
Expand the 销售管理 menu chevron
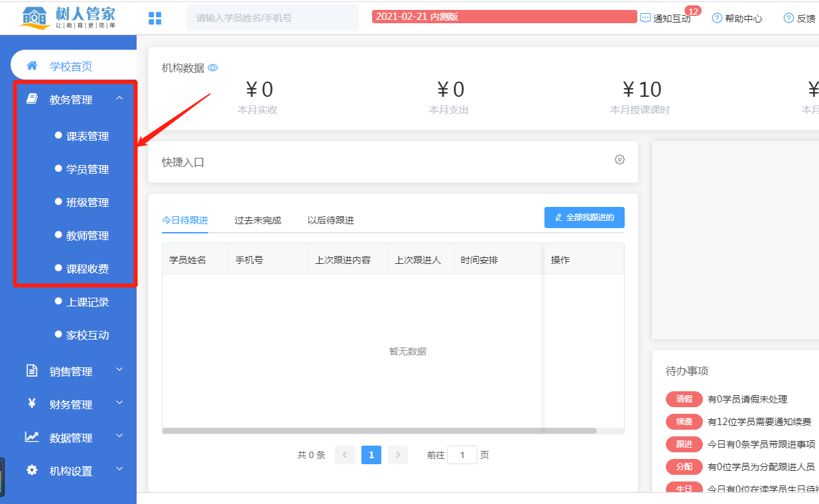(x=119, y=369)
